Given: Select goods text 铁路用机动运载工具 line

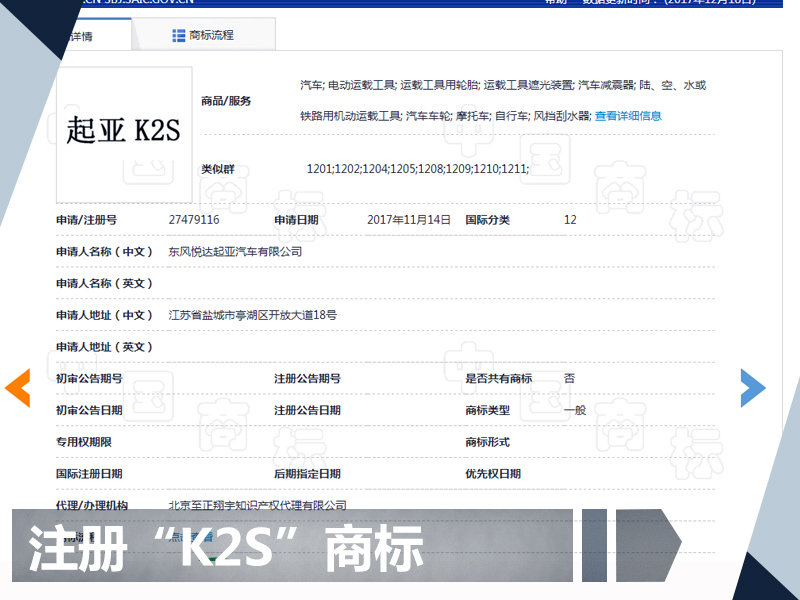Looking at the screenshot, I should point(445,116).
